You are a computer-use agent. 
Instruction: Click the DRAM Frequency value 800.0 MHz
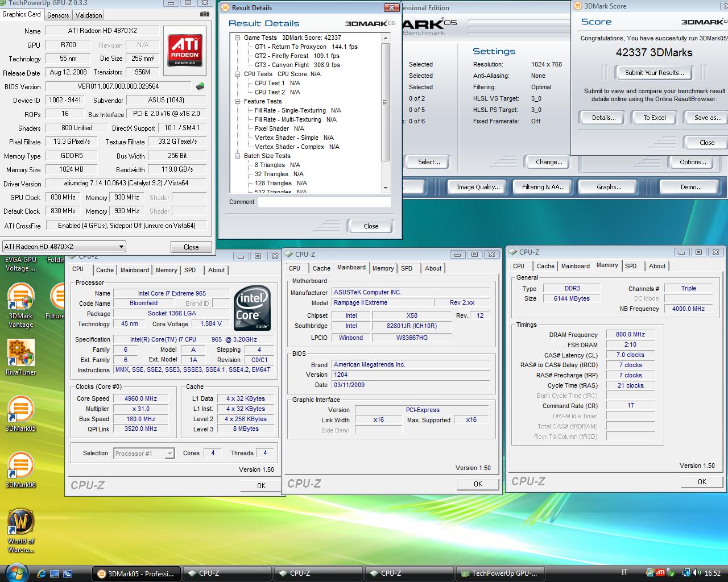click(x=630, y=334)
